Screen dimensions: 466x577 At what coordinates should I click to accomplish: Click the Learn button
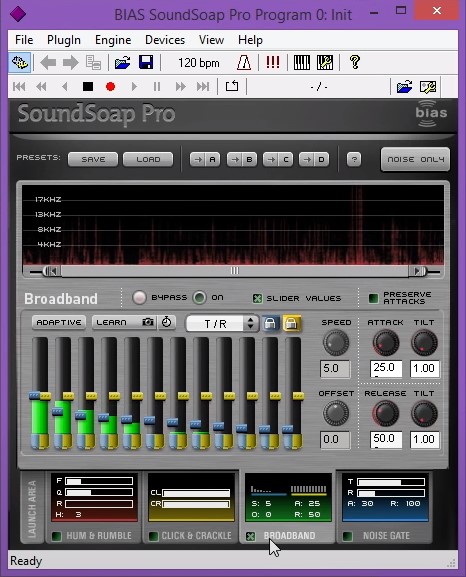[x=117, y=322]
